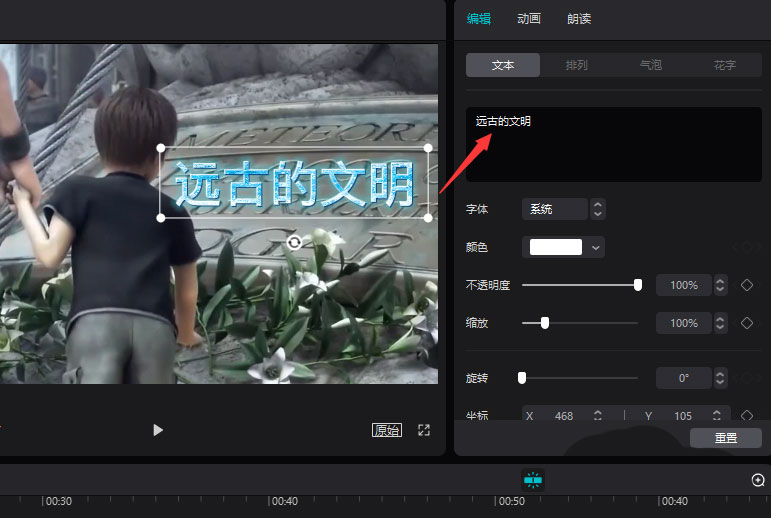This screenshot has height=518, width=771.
Task: Click the bottom-left handle of the text box
Action: [x=161, y=217]
